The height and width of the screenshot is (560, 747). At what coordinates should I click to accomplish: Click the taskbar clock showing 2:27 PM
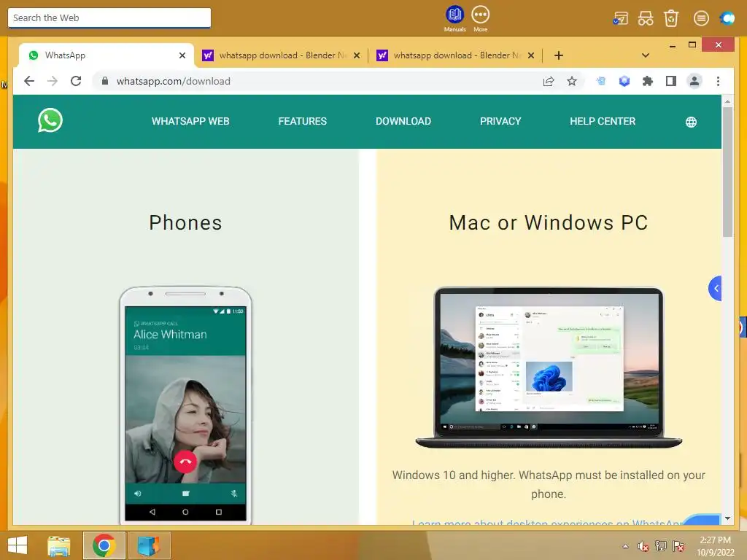715,546
